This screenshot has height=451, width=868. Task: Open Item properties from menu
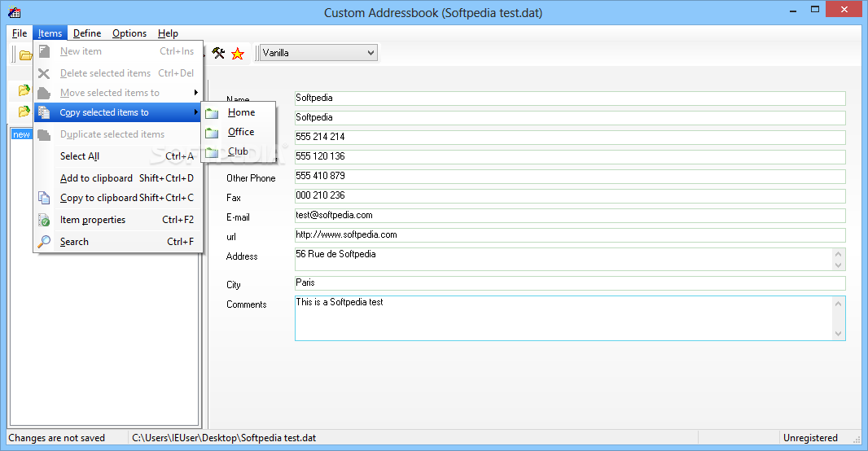click(x=118, y=220)
